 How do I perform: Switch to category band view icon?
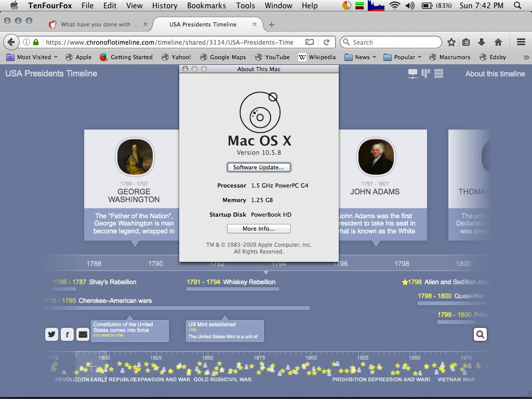pos(425,74)
